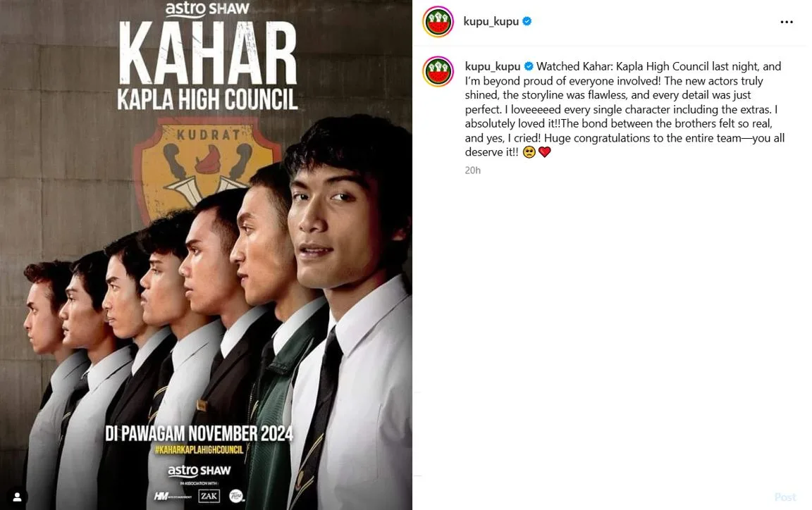Open the kupu_kupu username in the post header
Viewport: 812px width, 510px height.
click(491, 21)
